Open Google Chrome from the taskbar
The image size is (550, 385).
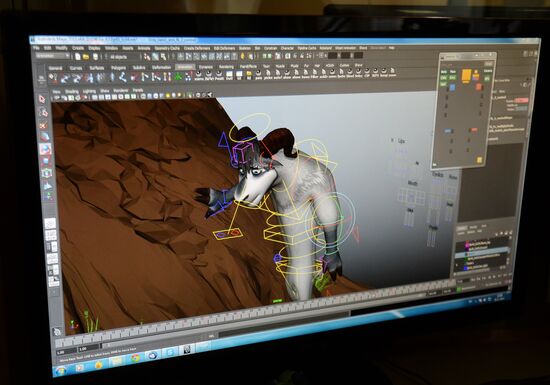click(135, 358)
